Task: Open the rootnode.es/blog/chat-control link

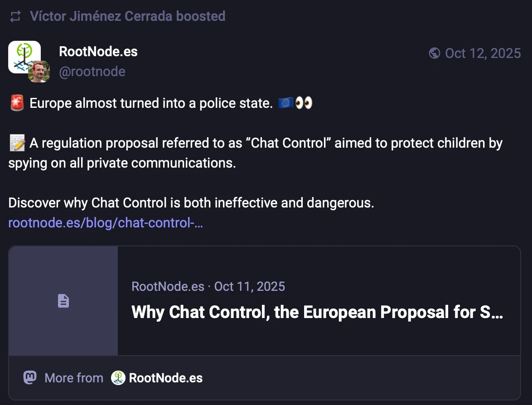Action: point(106,223)
